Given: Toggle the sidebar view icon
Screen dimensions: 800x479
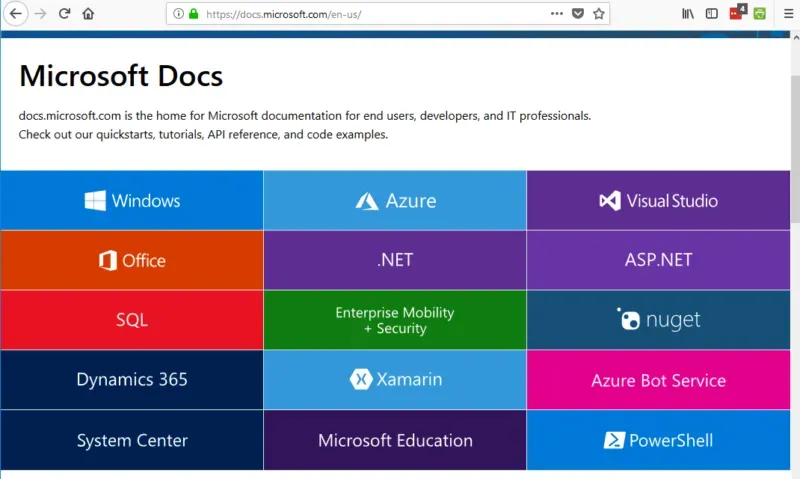Looking at the screenshot, I should click(x=712, y=14).
